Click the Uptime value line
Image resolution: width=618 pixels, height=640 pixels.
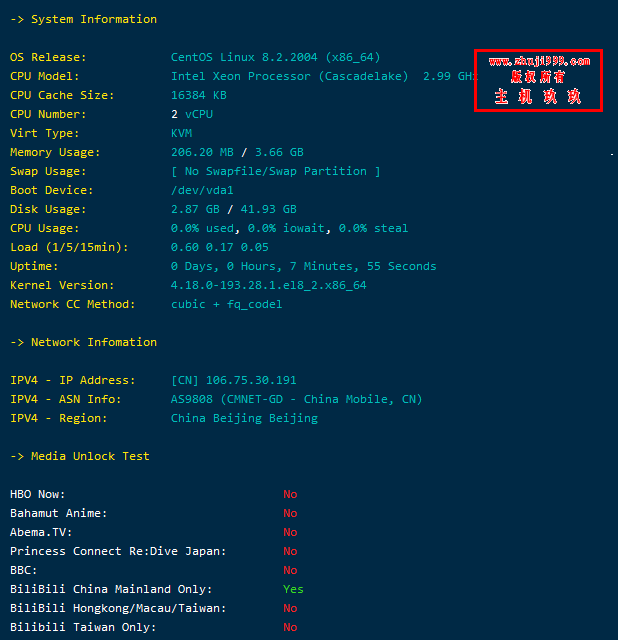(304, 266)
